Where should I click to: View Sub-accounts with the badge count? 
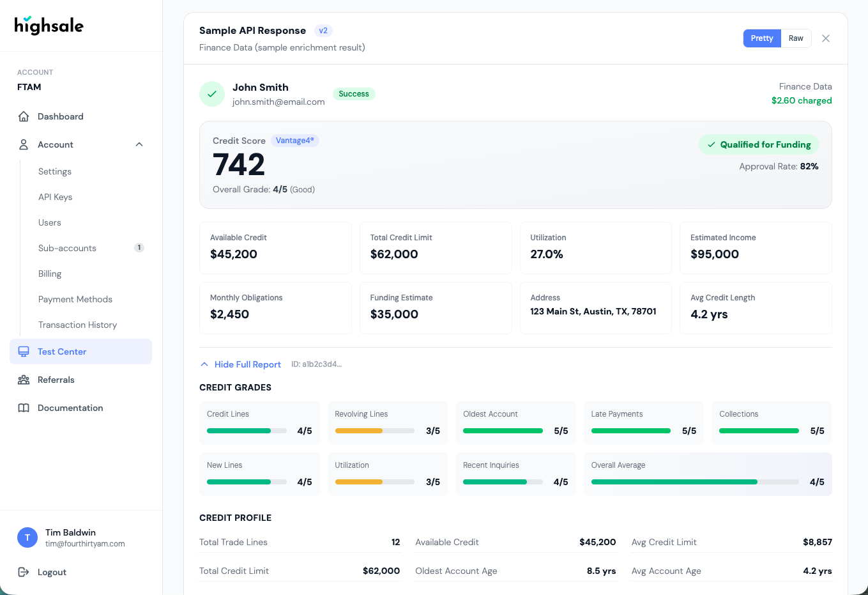66,248
